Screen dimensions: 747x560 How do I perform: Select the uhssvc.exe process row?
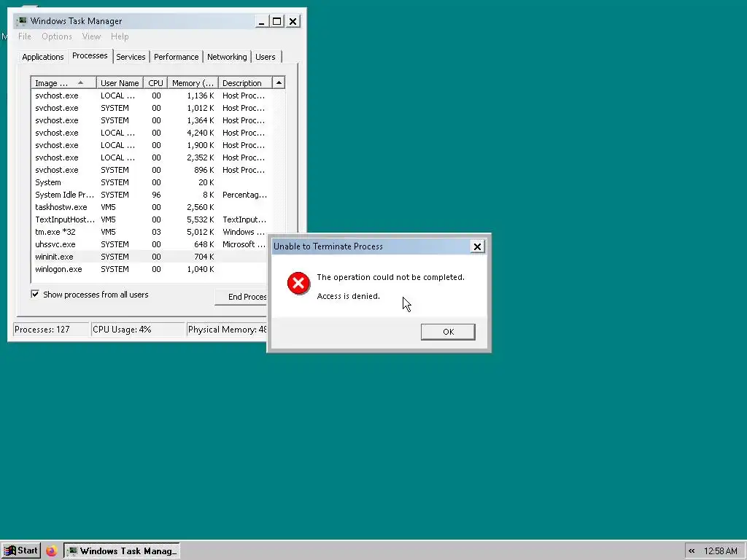pos(150,244)
